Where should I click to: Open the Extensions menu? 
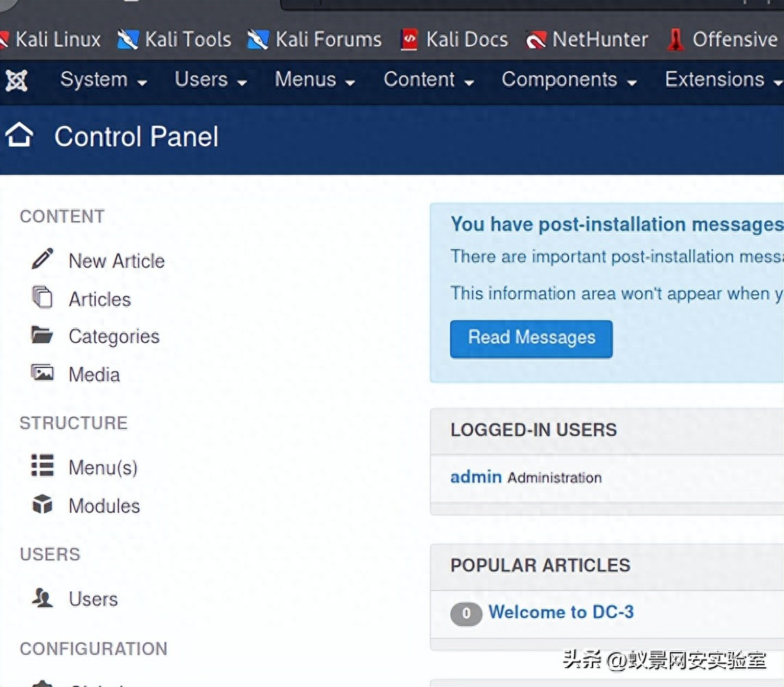pos(724,80)
